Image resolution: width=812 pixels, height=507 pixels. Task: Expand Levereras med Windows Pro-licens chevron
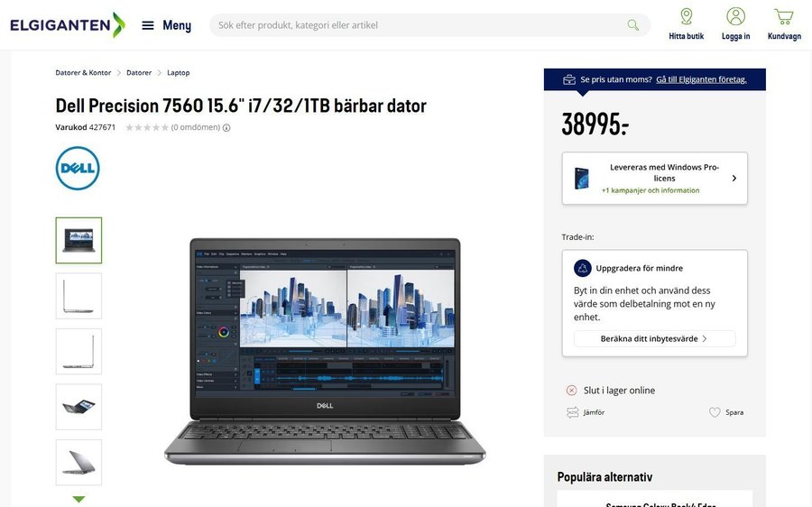tap(734, 178)
